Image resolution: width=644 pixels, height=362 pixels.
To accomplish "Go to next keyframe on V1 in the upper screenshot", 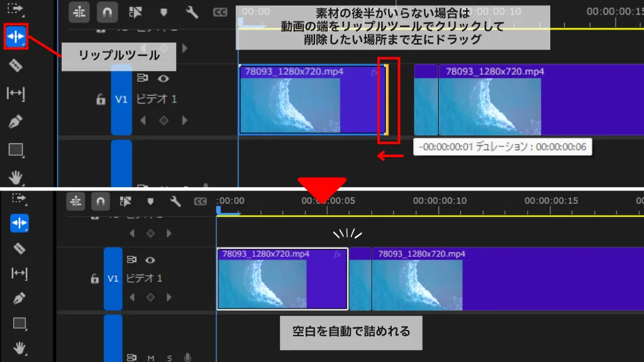I will click(185, 120).
